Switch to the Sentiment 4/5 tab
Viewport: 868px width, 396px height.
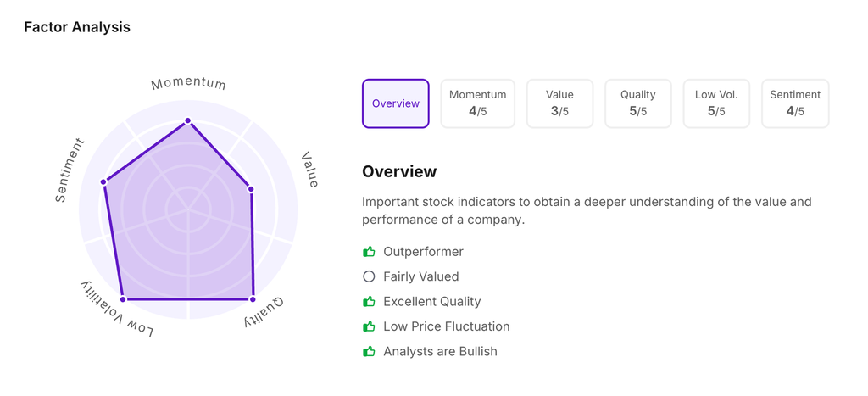tap(794, 103)
